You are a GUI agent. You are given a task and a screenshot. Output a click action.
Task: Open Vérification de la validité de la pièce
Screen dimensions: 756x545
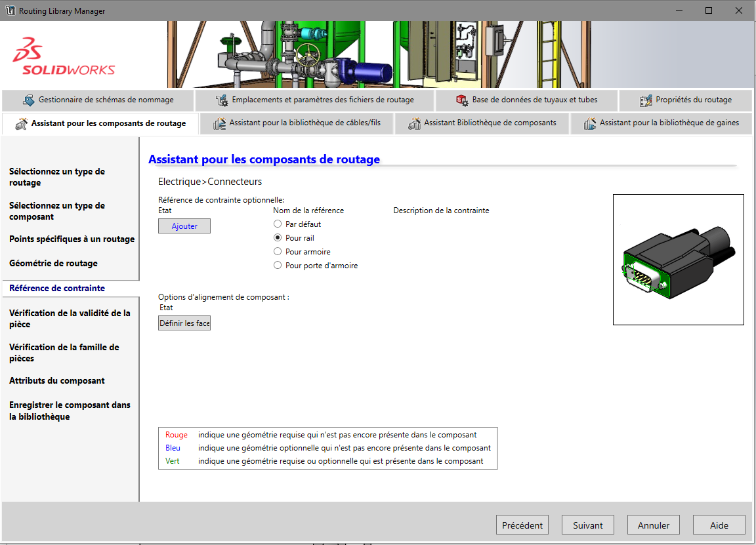[x=70, y=319]
